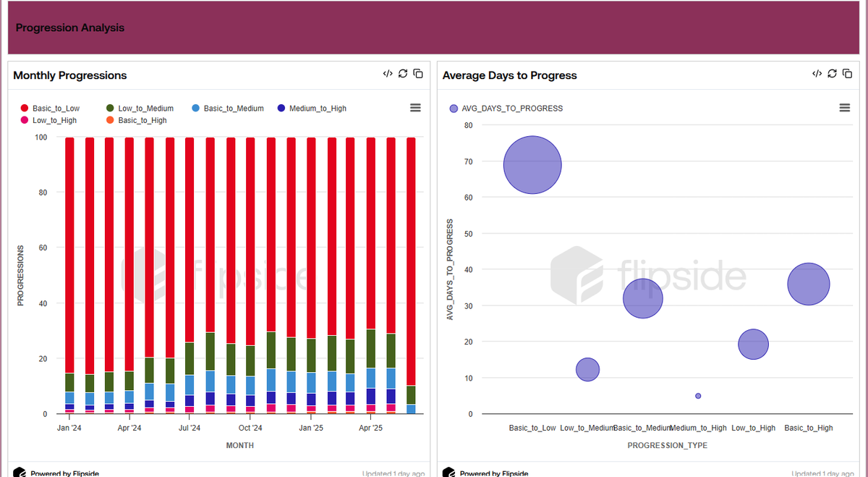The image size is (868, 477).
Task: Refresh the Monthly Progressions chart
Action: pos(403,74)
